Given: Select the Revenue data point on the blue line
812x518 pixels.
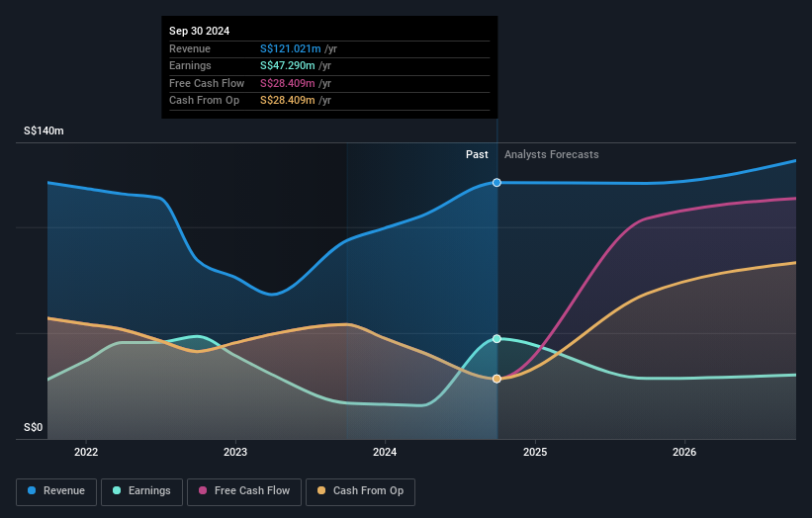Looking at the screenshot, I should (496, 183).
